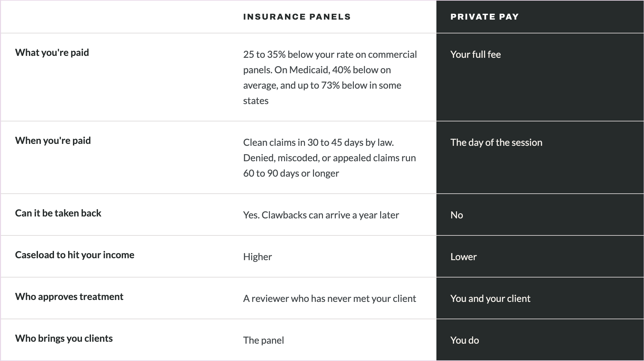Click the 'You do' cell
644x361 pixels.
(x=465, y=340)
